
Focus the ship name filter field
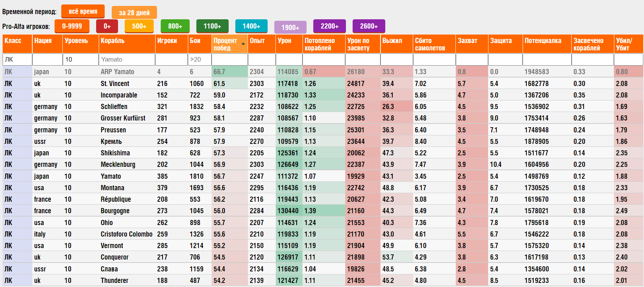click(x=127, y=59)
